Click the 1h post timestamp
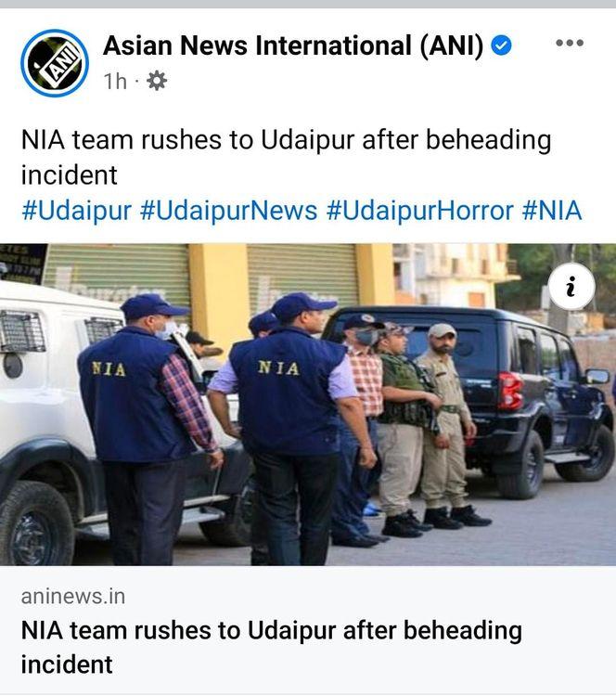Screen dimensions: 616x696 point(115,82)
